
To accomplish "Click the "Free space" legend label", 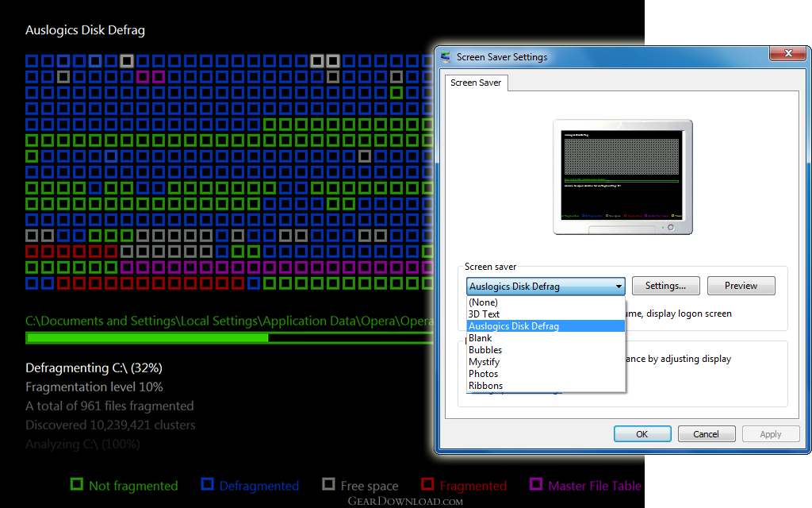I will [370, 486].
